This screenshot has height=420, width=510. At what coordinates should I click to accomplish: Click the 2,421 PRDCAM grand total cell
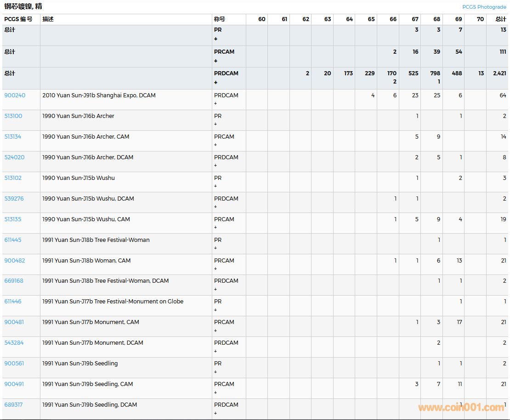pyautogui.click(x=499, y=73)
